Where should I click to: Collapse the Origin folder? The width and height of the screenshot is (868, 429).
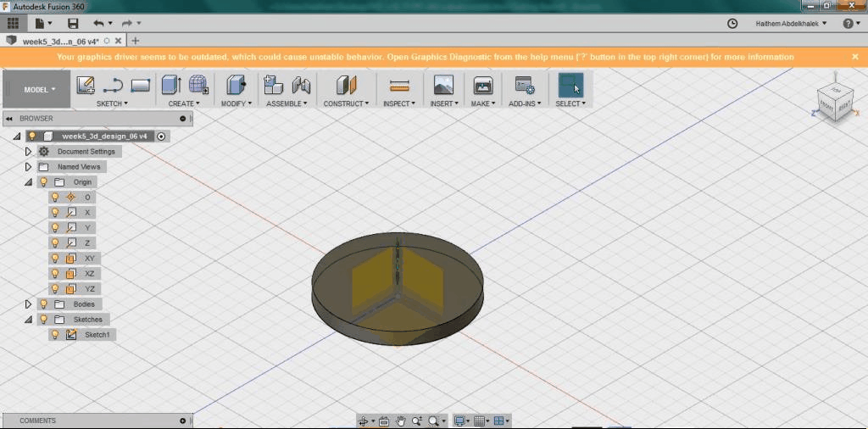(x=28, y=182)
